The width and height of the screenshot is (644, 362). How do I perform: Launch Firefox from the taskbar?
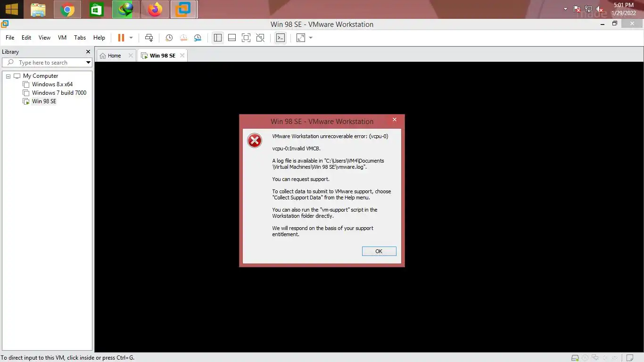[x=155, y=9]
